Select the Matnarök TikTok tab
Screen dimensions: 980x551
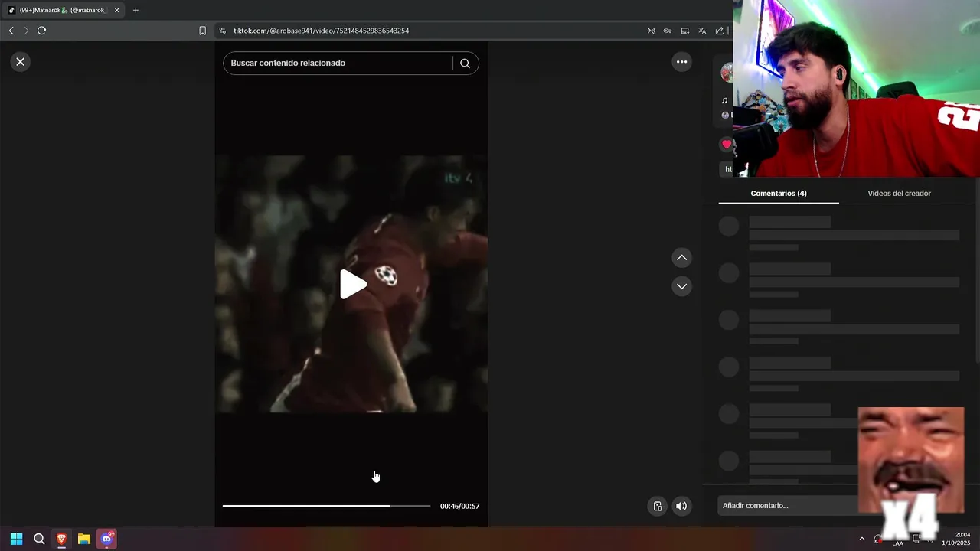[63, 10]
